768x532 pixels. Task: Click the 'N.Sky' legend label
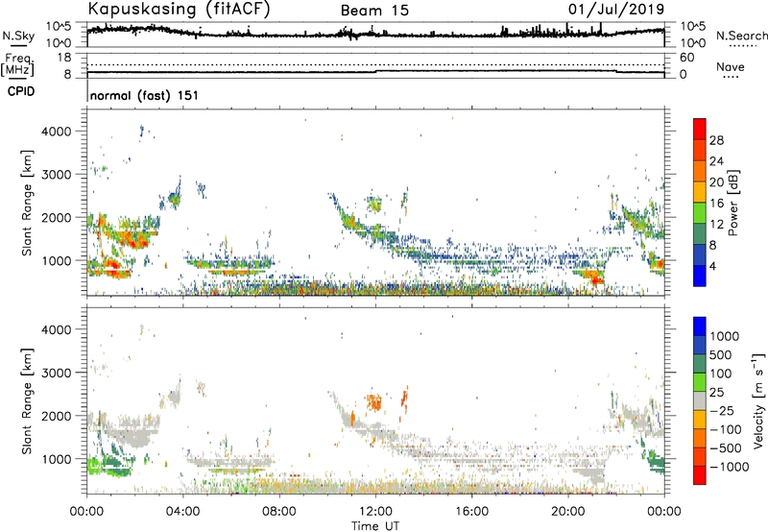pos(18,36)
